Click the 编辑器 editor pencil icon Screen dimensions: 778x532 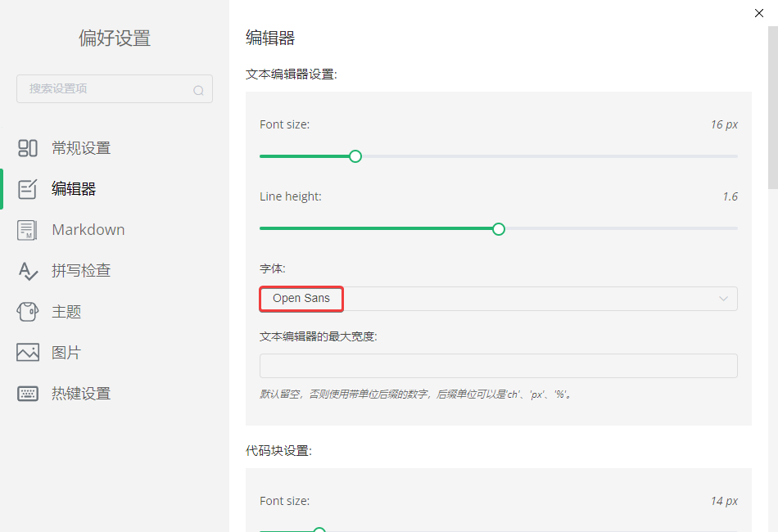point(28,188)
